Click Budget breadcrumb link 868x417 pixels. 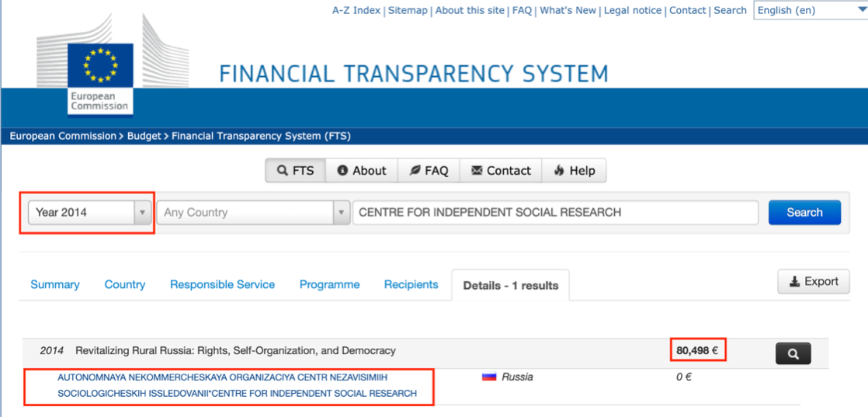point(144,136)
